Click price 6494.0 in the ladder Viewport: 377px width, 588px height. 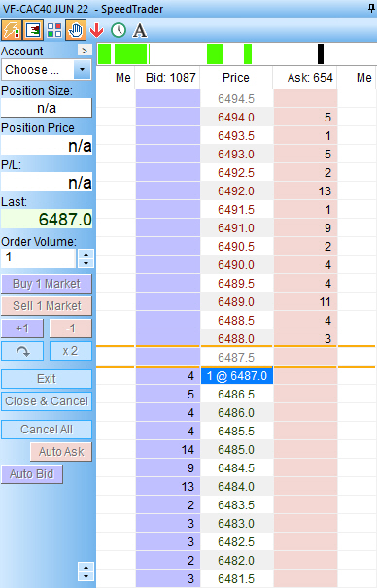[236, 118]
